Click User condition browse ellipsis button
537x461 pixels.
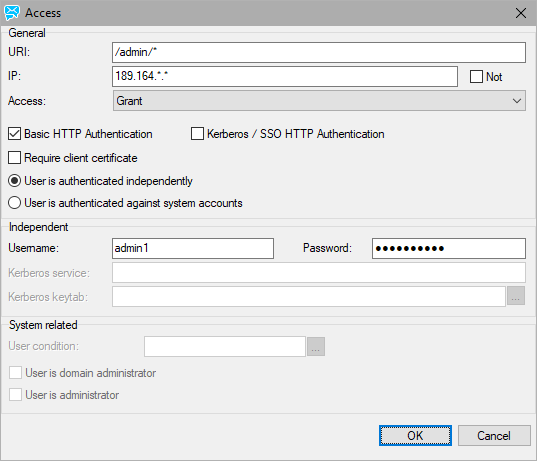316,347
